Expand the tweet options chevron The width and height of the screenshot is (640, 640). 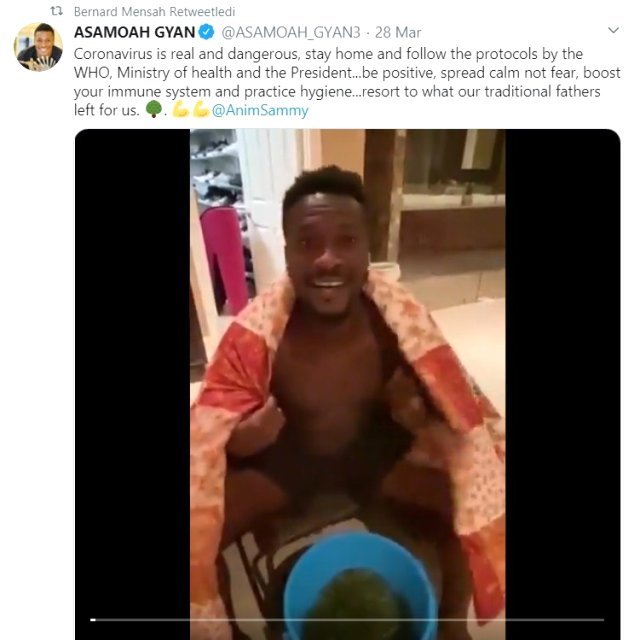pos(613,30)
